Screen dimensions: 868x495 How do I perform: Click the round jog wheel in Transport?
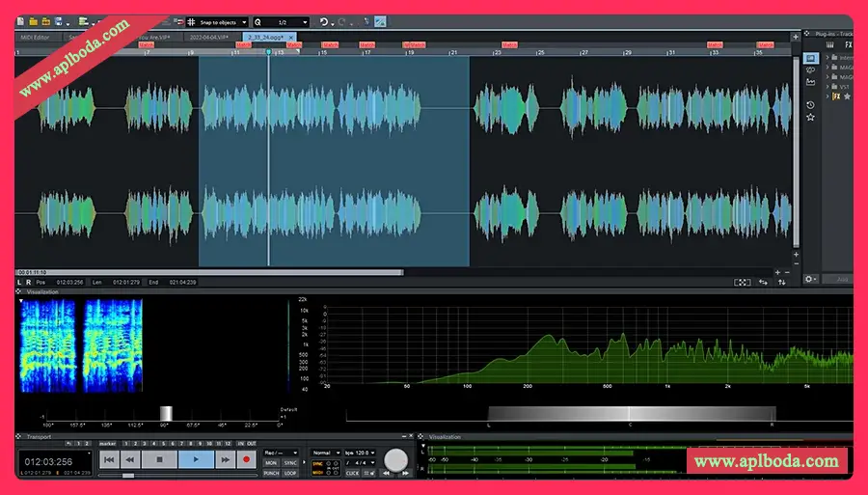tap(395, 460)
